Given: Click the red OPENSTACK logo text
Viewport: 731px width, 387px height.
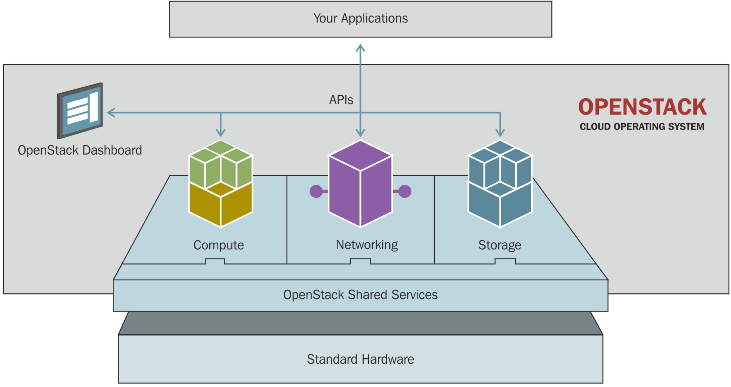Looking at the screenshot, I should click(642, 107).
